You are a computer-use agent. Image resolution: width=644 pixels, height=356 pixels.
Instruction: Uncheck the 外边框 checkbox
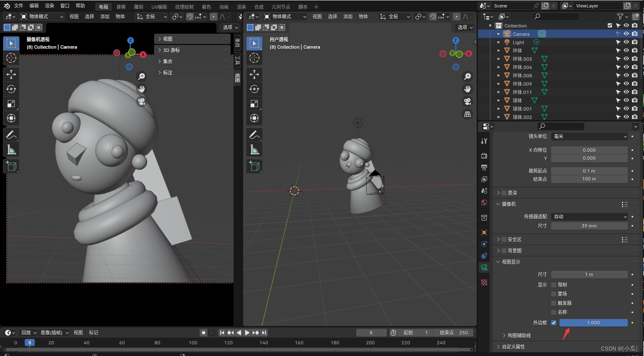[x=554, y=323]
